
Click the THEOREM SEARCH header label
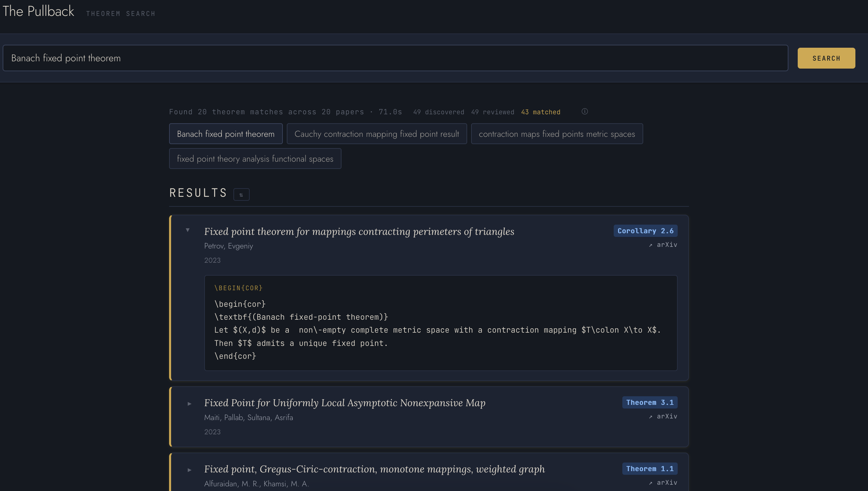pos(121,14)
